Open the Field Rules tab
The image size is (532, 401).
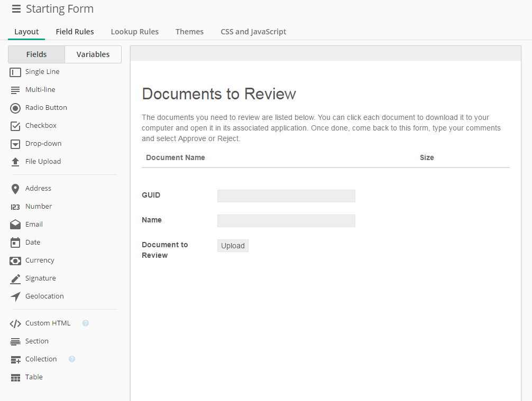tap(75, 32)
